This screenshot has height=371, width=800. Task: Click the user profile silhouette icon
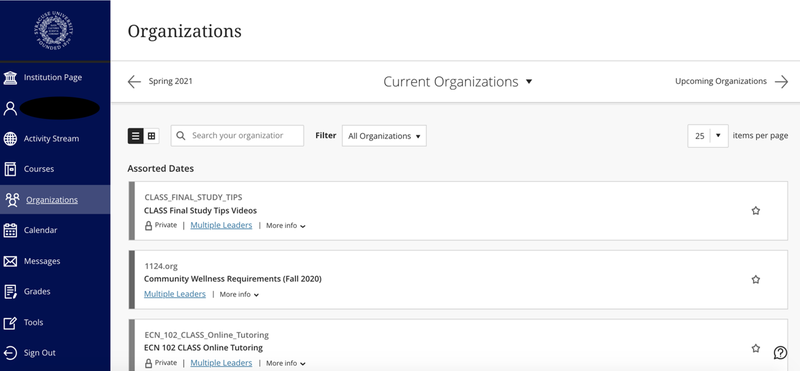click(x=10, y=108)
